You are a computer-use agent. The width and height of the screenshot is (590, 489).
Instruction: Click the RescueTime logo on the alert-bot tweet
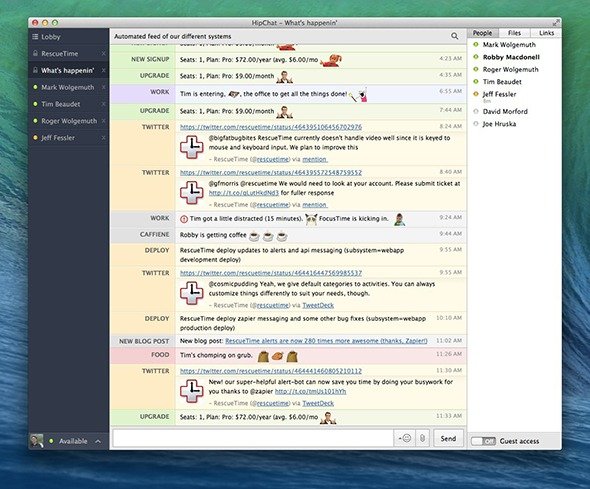click(192, 391)
